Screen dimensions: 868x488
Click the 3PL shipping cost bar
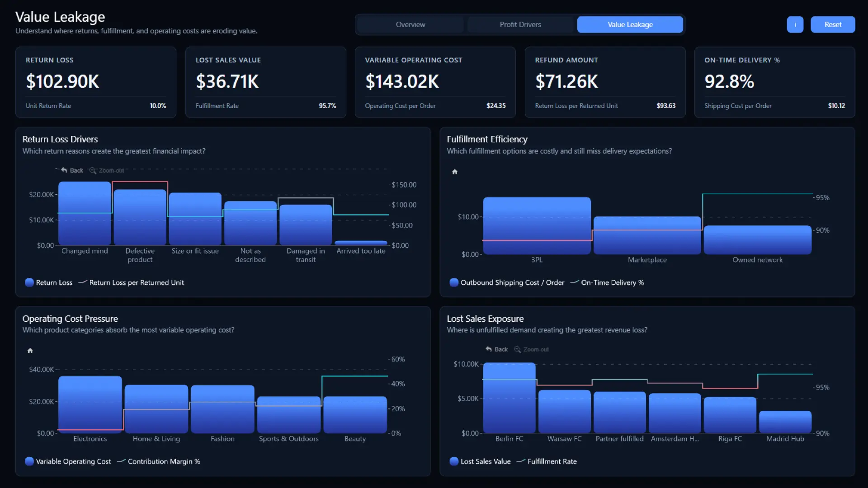click(x=537, y=226)
